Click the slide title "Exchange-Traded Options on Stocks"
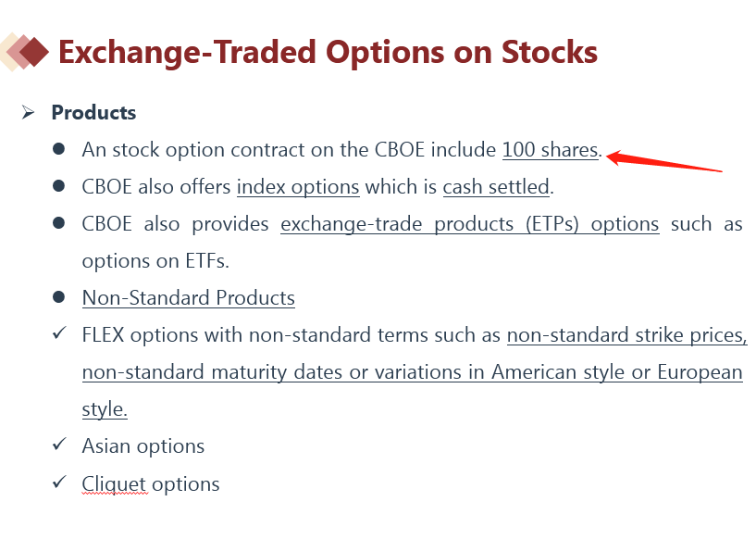This screenshot has width=756, height=539. [328, 51]
